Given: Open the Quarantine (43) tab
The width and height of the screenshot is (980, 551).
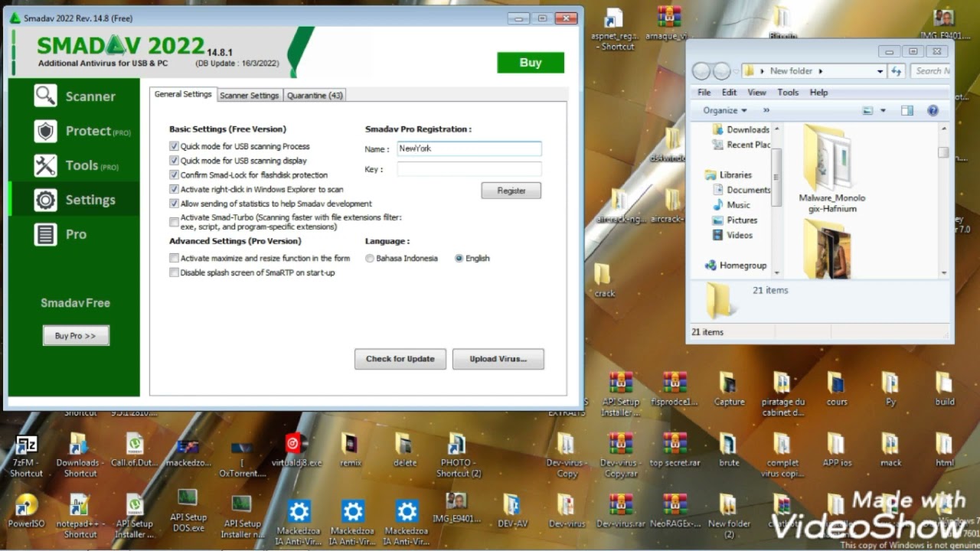Looking at the screenshot, I should (315, 96).
